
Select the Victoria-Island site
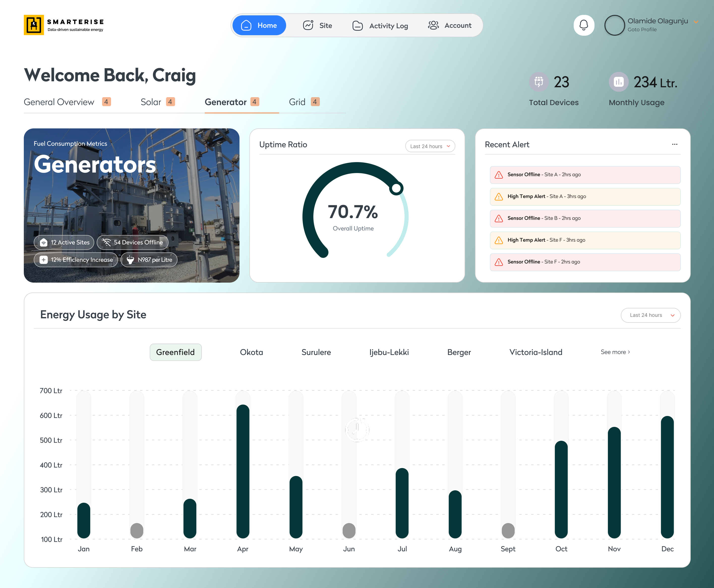pos(535,352)
